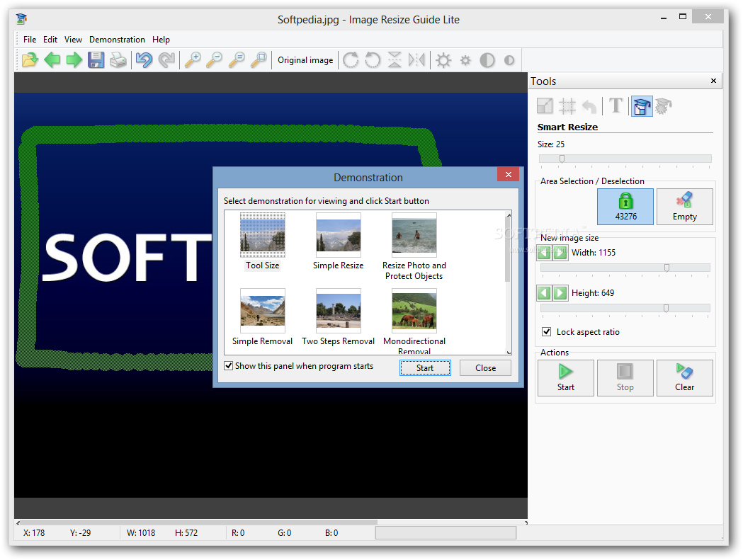Select the Text tool T icon
The image size is (743, 560).
point(616,105)
